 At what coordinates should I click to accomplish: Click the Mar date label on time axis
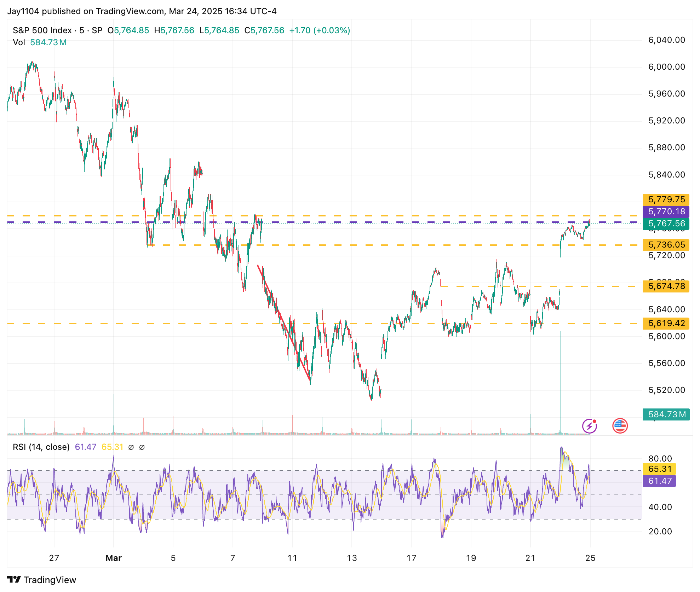click(114, 558)
